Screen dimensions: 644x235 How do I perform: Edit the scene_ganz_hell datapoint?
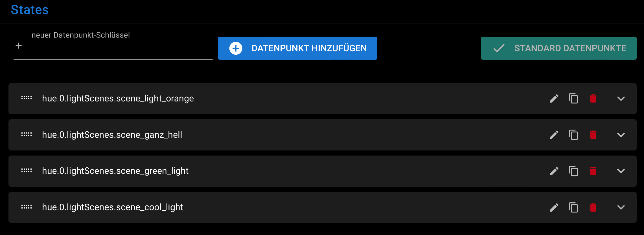[x=554, y=135]
